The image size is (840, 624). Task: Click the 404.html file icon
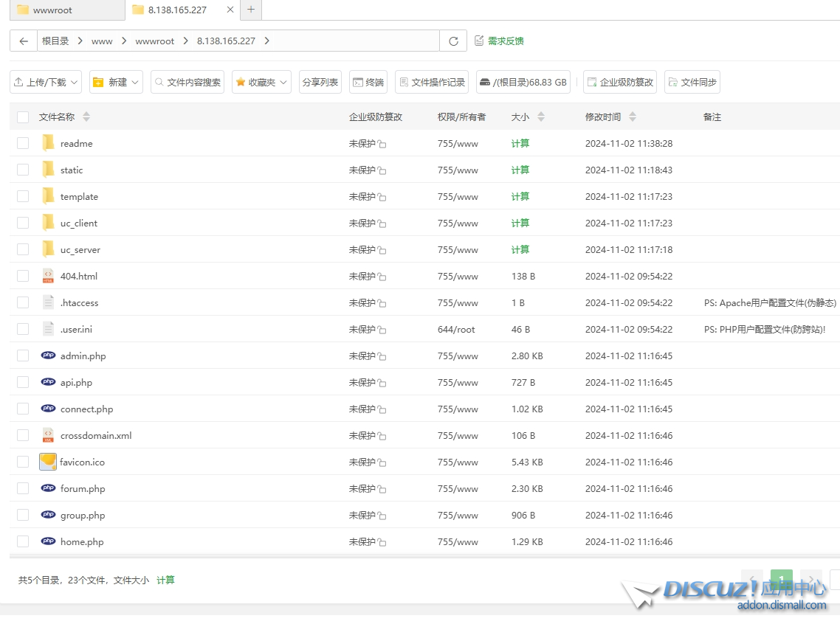49,276
